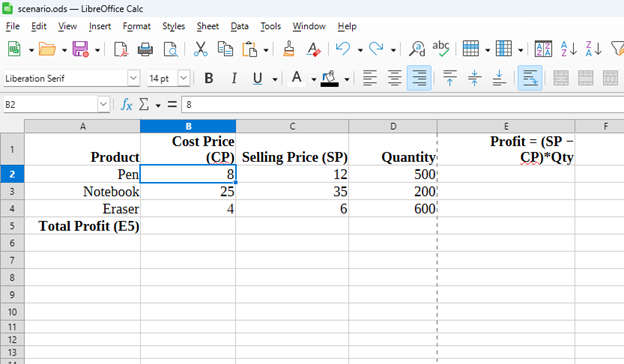Toggle Underline formatting
The height and width of the screenshot is (364, 624).
click(x=257, y=78)
